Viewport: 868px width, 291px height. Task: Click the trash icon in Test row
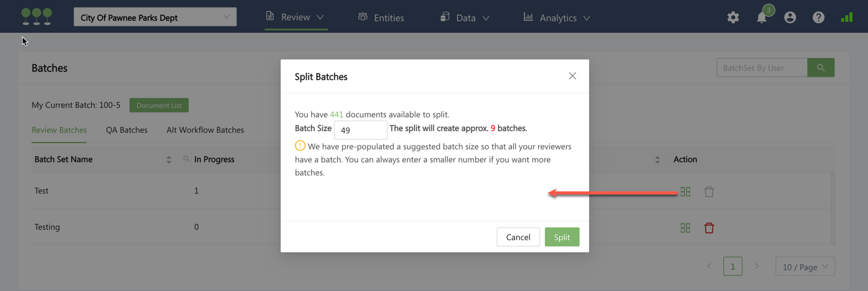[709, 192]
